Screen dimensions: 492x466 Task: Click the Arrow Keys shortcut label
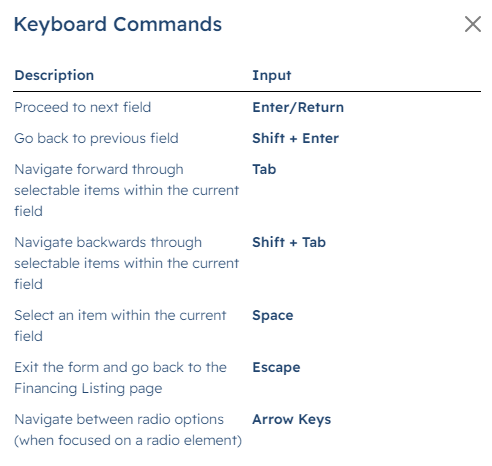(x=292, y=419)
